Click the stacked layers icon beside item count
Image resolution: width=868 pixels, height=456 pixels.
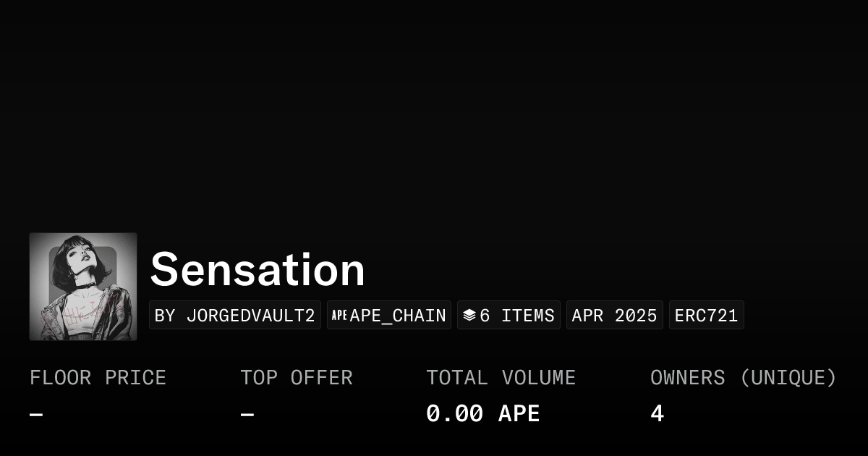pos(469,315)
